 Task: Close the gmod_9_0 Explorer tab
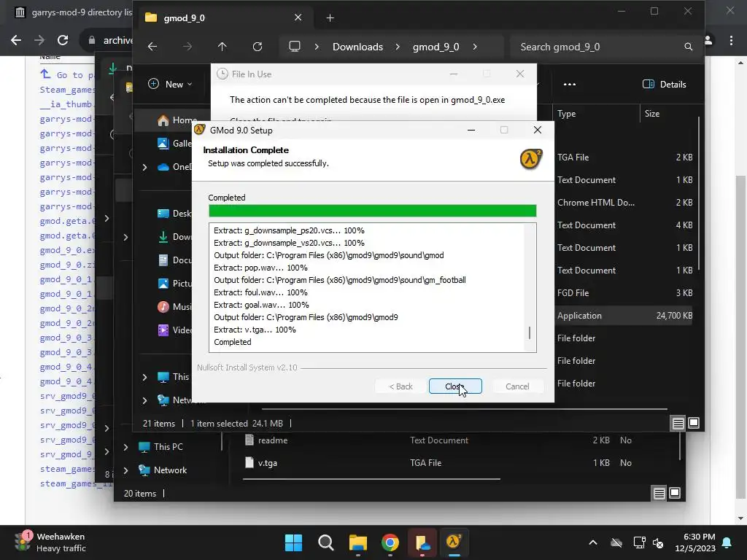coord(298,17)
